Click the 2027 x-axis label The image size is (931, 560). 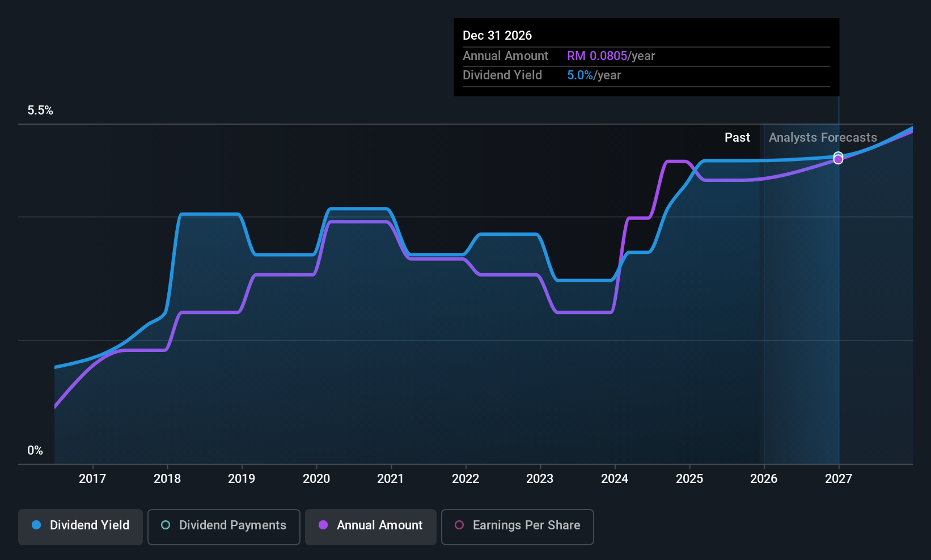(839, 479)
